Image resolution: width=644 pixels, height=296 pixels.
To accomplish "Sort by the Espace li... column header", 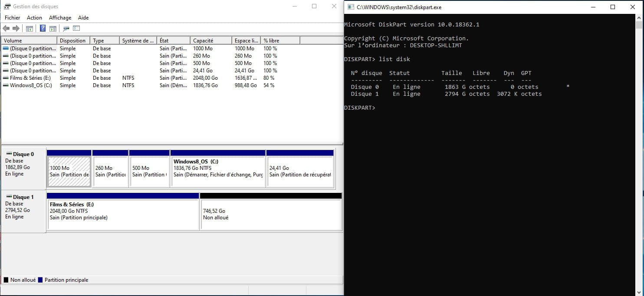I will (x=246, y=41).
